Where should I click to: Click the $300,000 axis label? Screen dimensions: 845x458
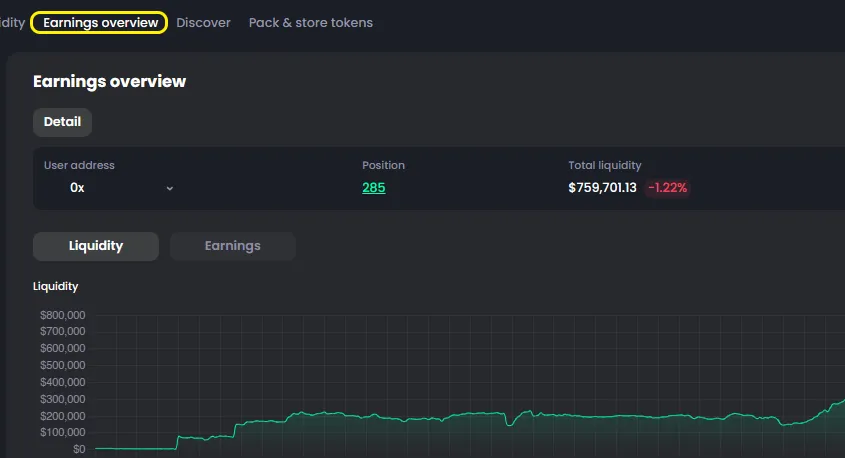point(63,399)
